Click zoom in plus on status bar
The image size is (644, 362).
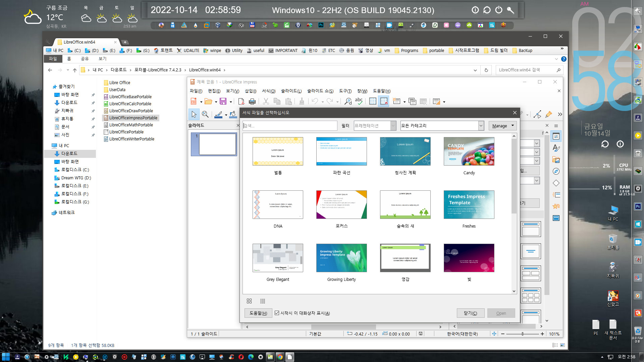tap(542, 334)
